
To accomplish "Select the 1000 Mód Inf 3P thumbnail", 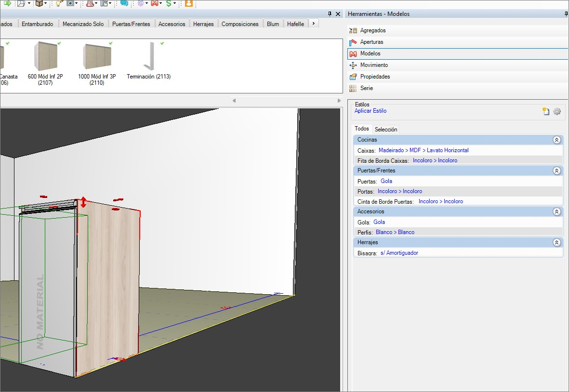I will click(x=97, y=57).
